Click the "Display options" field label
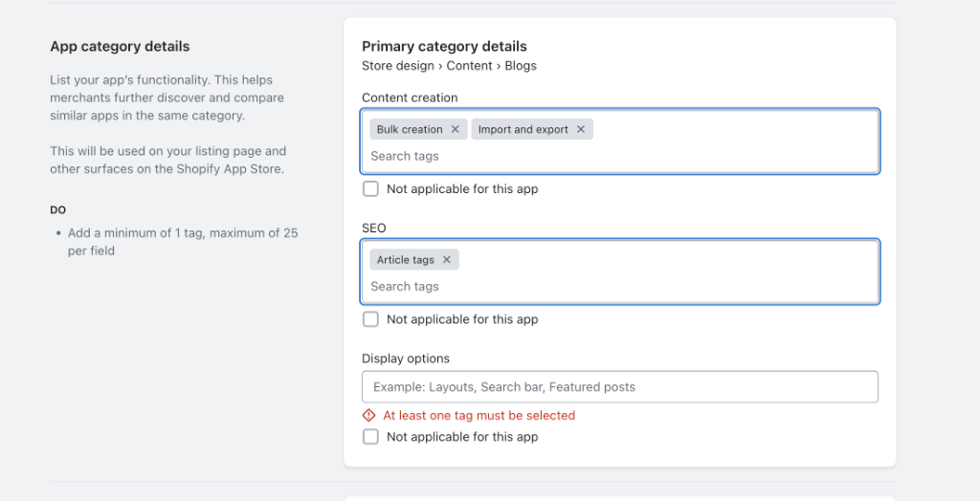Screen dimensions: 980x501 406,359
